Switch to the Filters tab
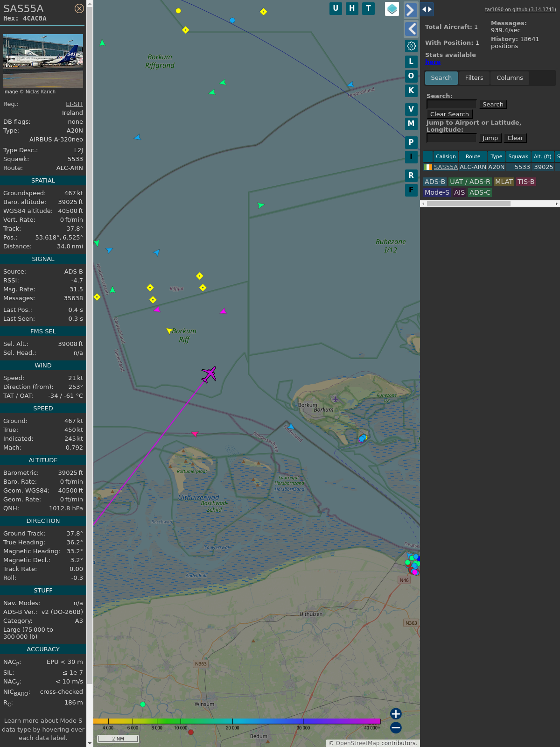Screen dimensions: 560x747 pyautogui.click(x=474, y=78)
